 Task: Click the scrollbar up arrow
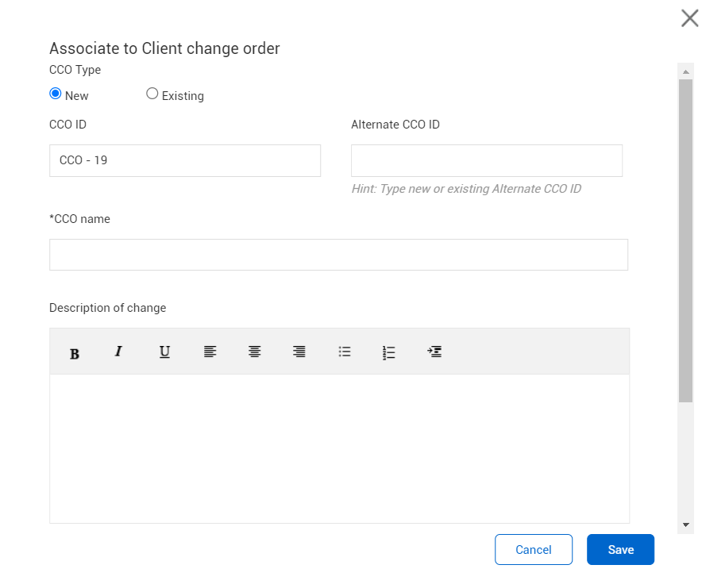pos(685,71)
